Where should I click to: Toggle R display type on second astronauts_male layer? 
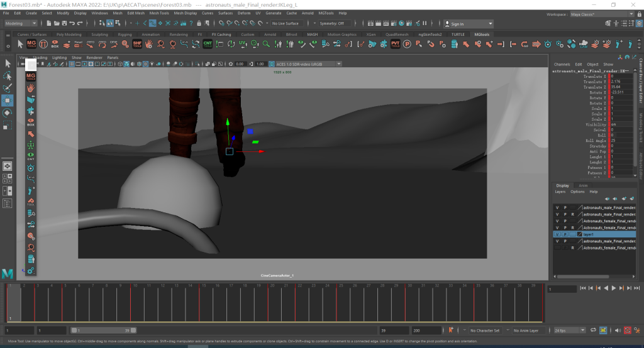pos(572,214)
